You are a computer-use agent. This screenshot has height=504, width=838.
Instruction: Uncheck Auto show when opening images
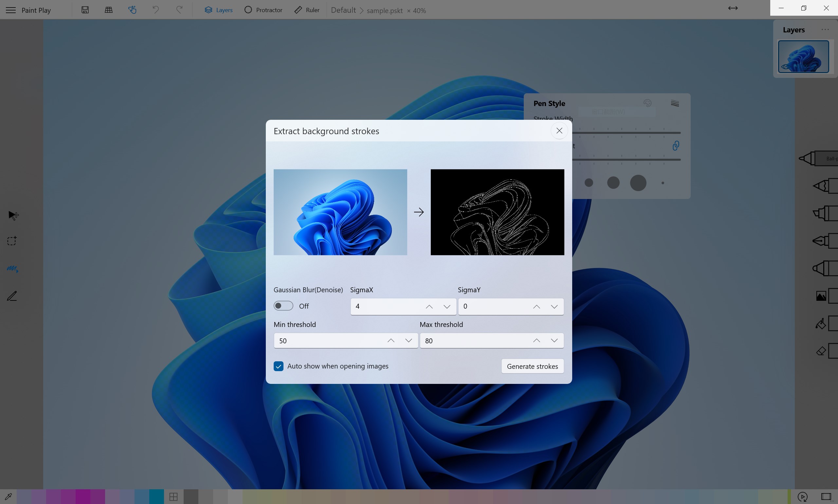point(279,366)
